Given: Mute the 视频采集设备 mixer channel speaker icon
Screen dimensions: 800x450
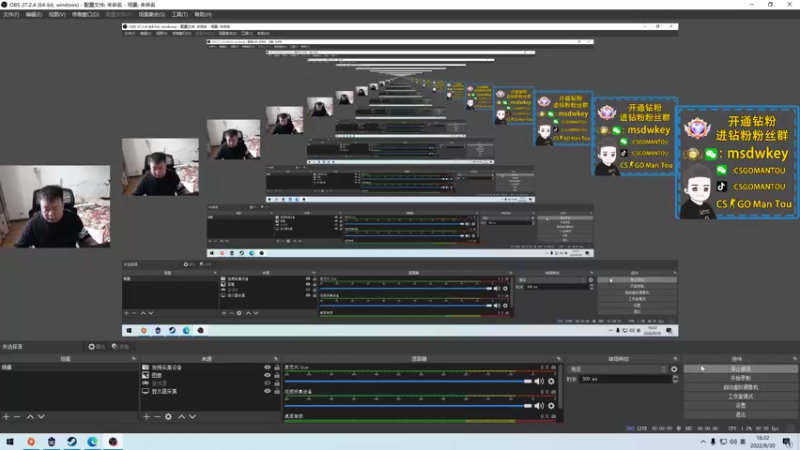Looking at the screenshot, I should 539,406.
